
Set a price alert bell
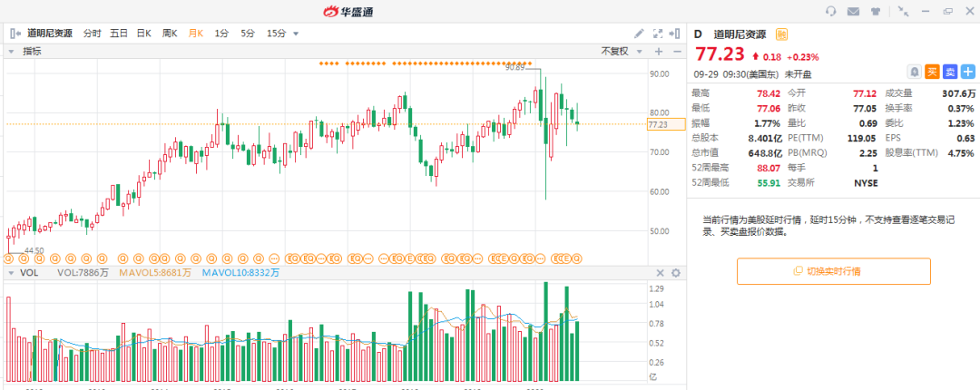coord(915,72)
